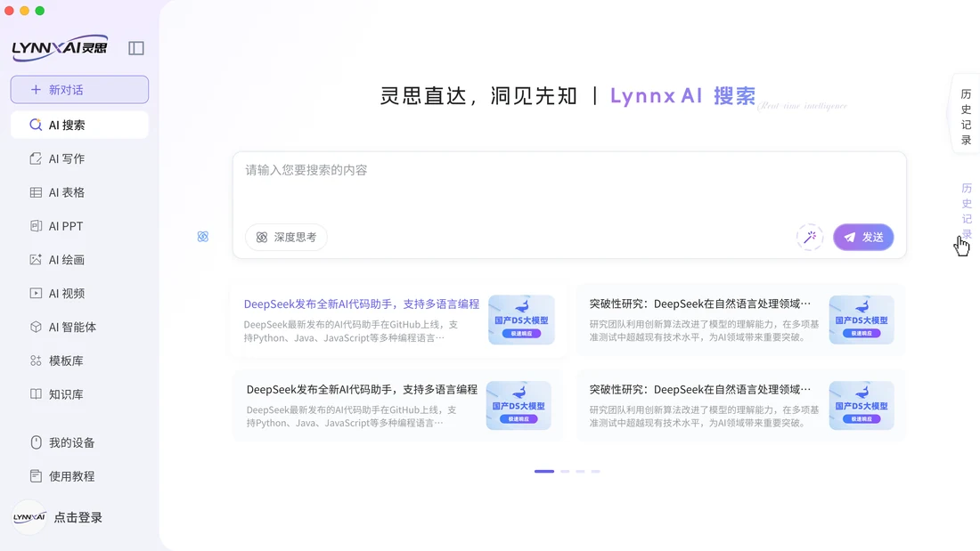Viewport: 980px width, 551px height.
Task: Open AI 视频 in the sidebar
Action: tap(79, 294)
